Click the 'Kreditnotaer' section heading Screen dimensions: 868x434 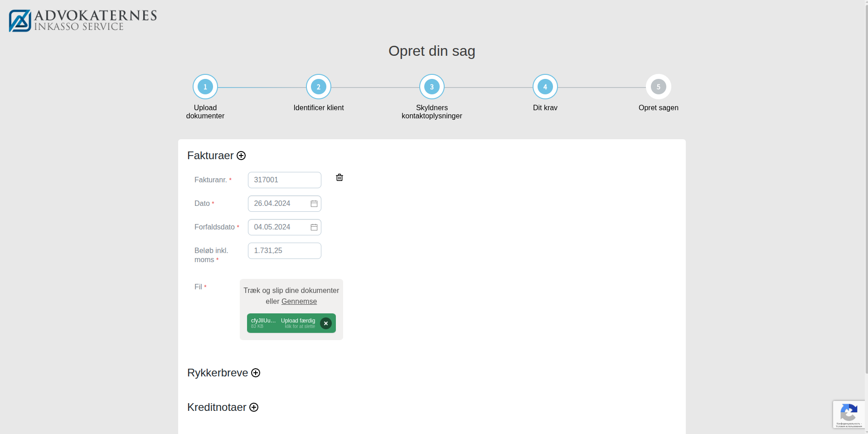(x=217, y=407)
